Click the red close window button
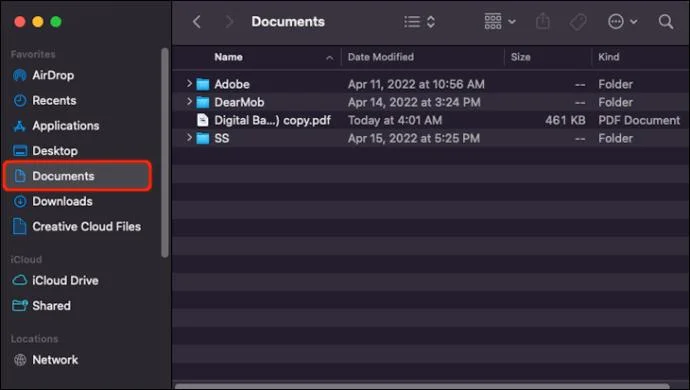The height and width of the screenshot is (390, 690). tap(20, 22)
